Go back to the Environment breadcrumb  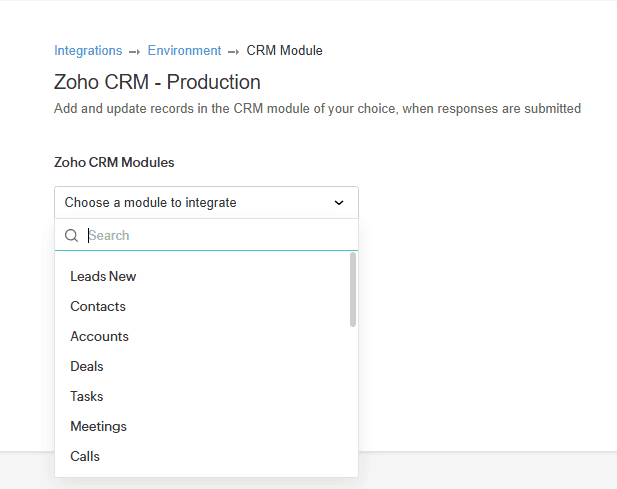(184, 50)
